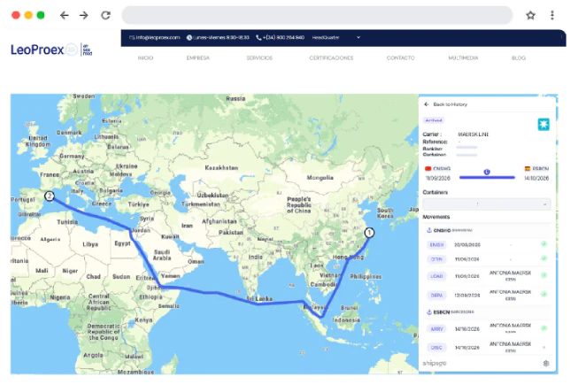
Task: Click the clock marker on the progress bar
Action: click(487, 172)
